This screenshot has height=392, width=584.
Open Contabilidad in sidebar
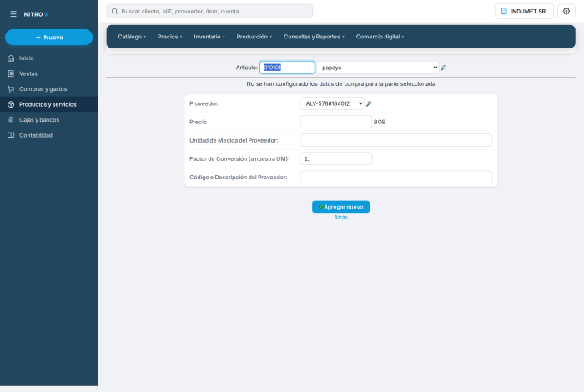(x=48, y=135)
